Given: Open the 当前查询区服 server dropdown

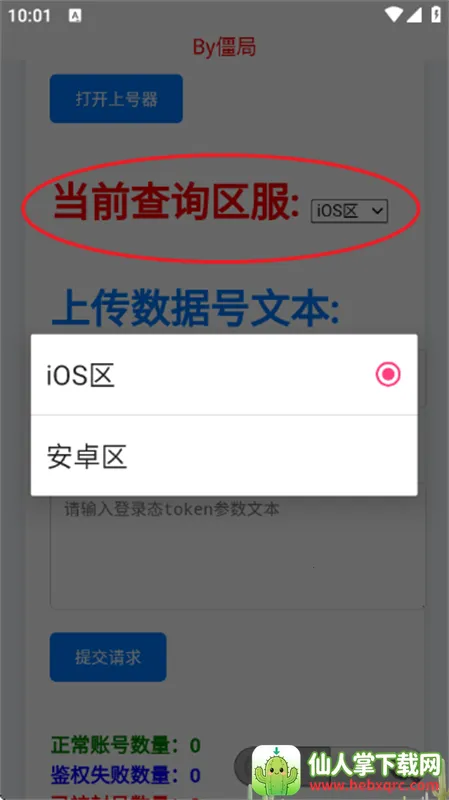Looking at the screenshot, I should point(350,211).
